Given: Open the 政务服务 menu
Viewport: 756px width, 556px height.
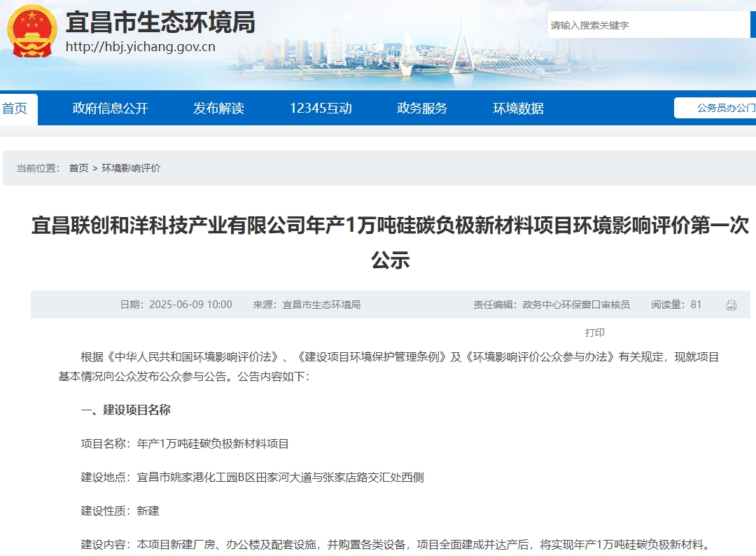Looking at the screenshot, I should click(x=423, y=109).
